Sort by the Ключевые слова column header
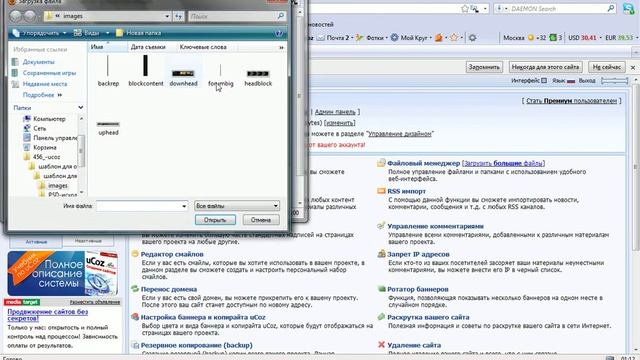 coord(203,47)
